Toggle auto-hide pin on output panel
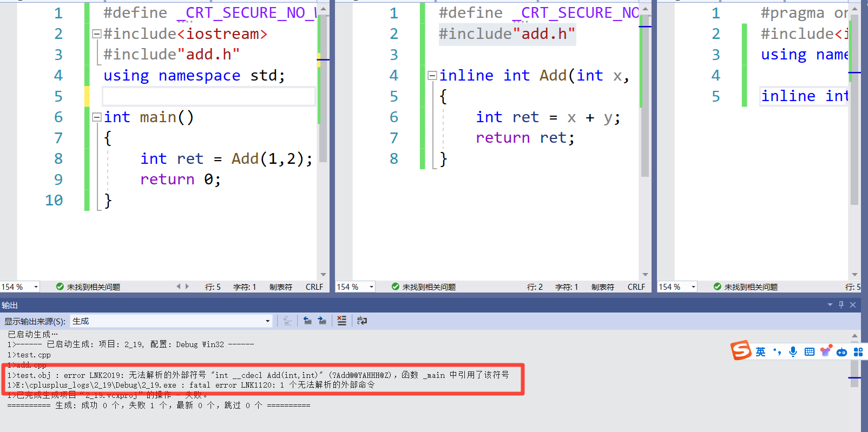Screen dimensions: 868x432 [x=841, y=305]
